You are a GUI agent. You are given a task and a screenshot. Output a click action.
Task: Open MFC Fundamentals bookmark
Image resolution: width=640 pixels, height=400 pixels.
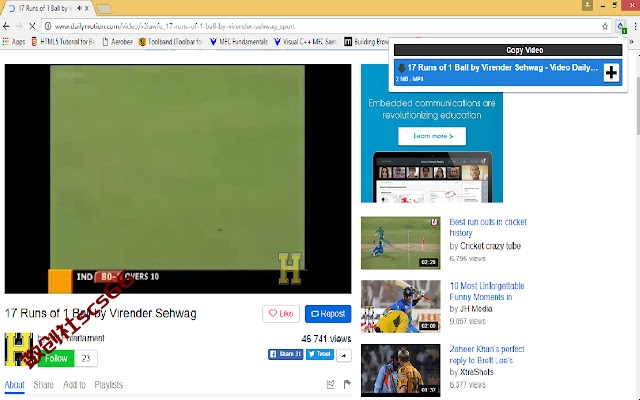pyautogui.click(x=239, y=42)
